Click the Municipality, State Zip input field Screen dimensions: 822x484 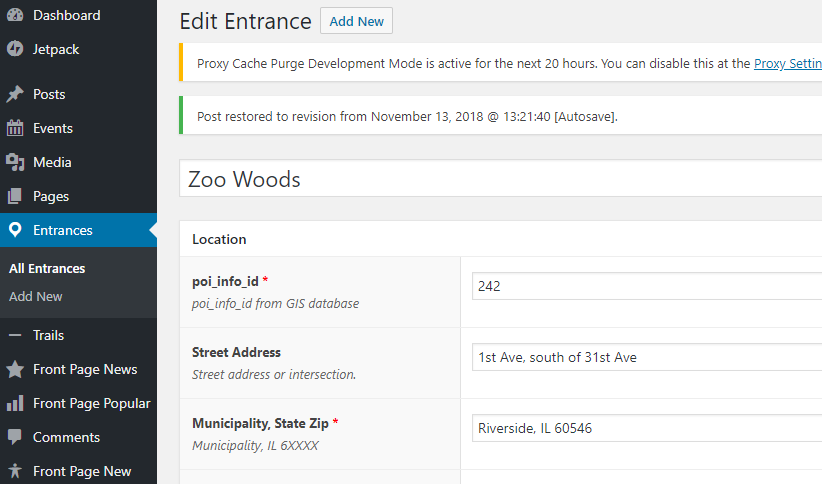[647, 428]
